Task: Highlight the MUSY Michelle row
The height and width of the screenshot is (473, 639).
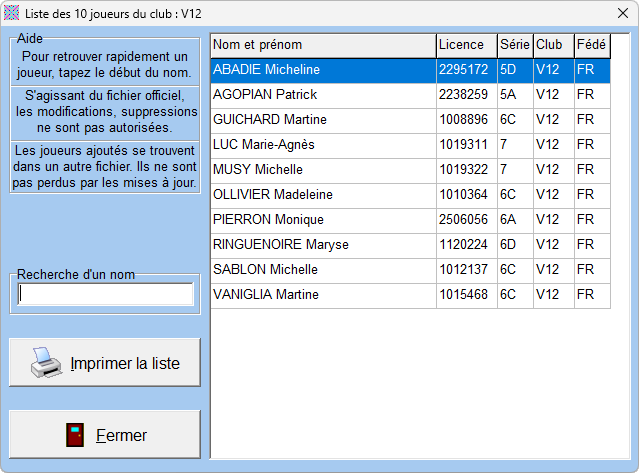Action: pyautogui.click(x=323, y=170)
